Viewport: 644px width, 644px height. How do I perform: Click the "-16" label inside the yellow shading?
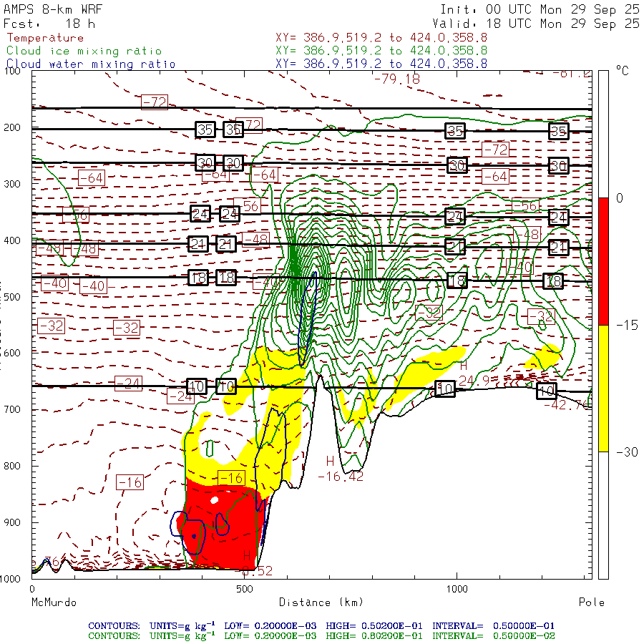pos(231,478)
